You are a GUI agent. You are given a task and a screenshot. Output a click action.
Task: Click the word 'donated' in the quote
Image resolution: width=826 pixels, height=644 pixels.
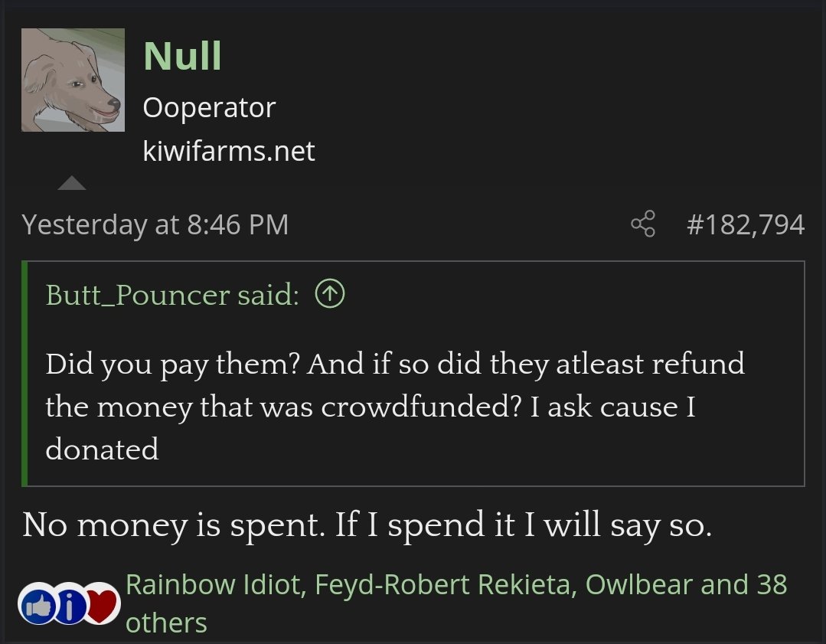[x=102, y=449]
